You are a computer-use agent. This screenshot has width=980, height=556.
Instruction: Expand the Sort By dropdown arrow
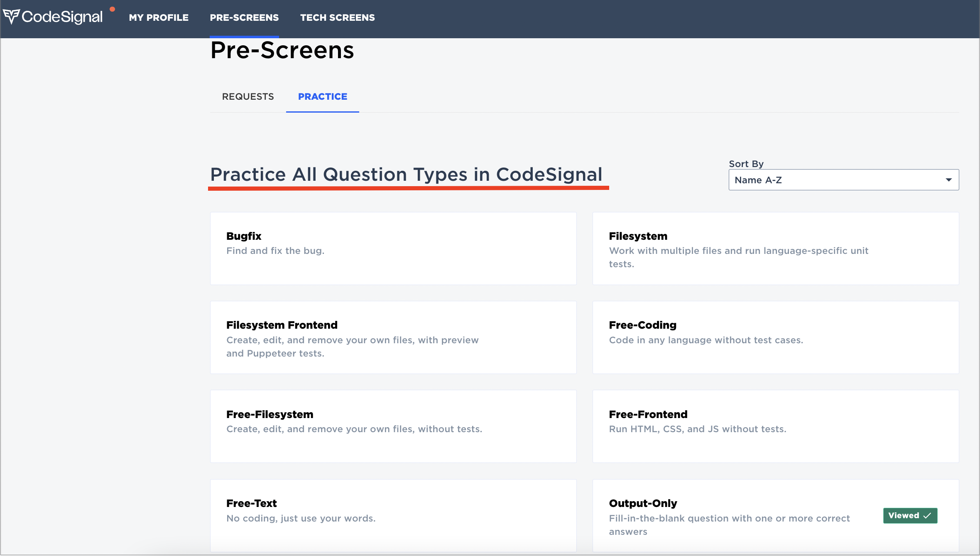pyautogui.click(x=948, y=180)
